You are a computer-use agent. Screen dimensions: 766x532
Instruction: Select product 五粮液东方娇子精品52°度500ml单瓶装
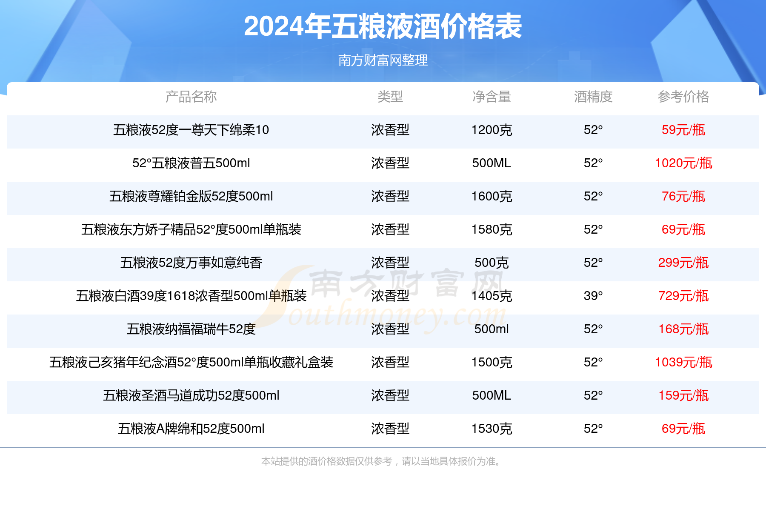(x=191, y=229)
